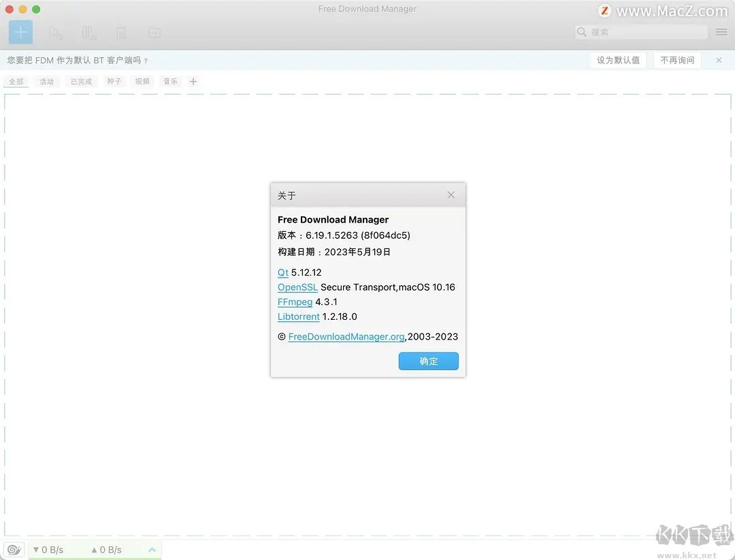Click 确定 to close About dialog

(x=428, y=361)
